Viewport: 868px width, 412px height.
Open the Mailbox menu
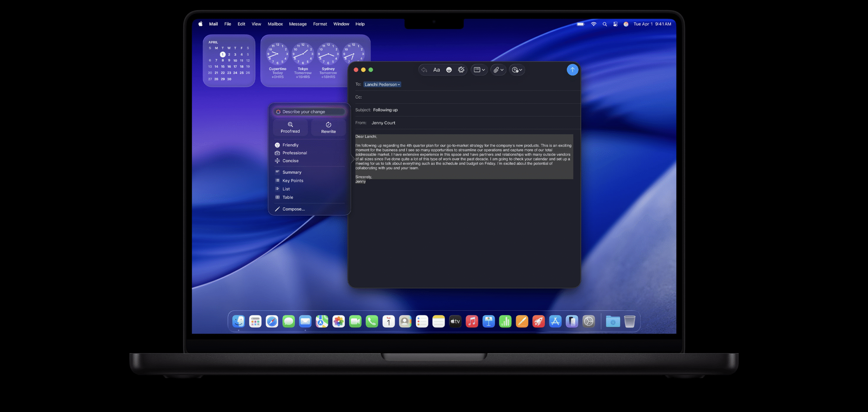click(275, 24)
